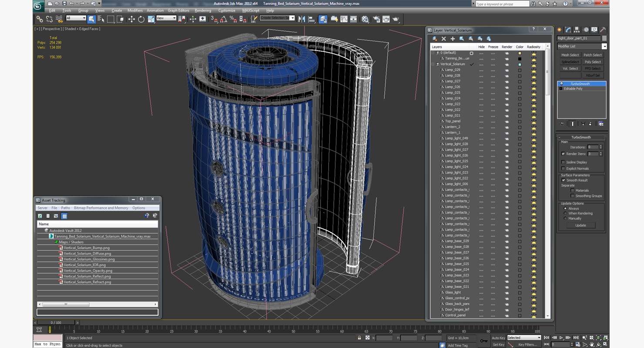Click the Auto Key button
The image size is (644, 348).
click(x=499, y=338)
